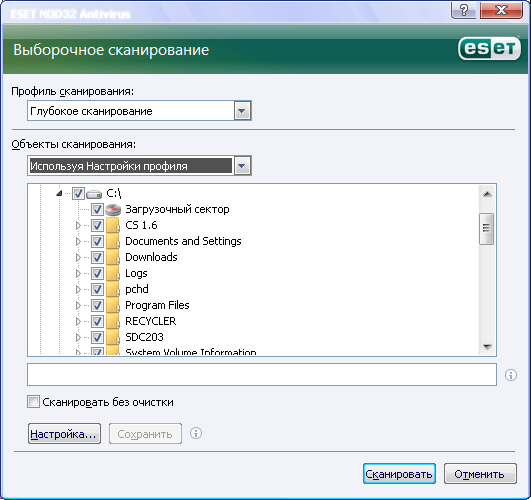Uncheck the Logs checkbox
The width and height of the screenshot is (531, 500).
tap(97, 273)
